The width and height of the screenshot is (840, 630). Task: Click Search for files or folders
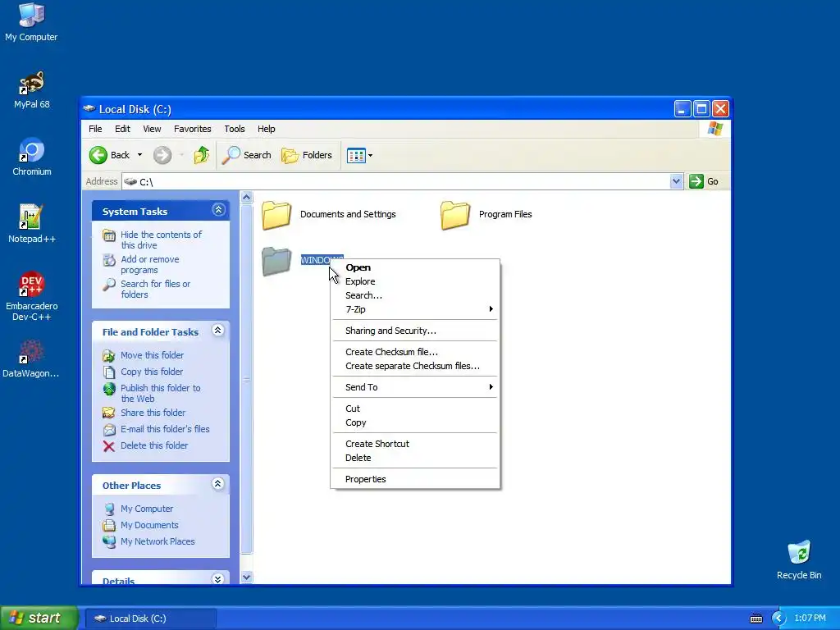click(x=155, y=290)
